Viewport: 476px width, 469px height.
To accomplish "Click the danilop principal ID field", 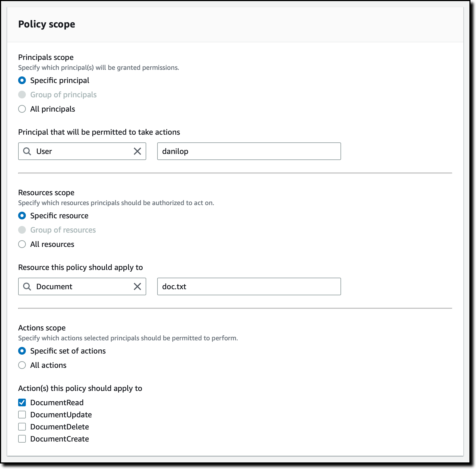I will pyautogui.click(x=249, y=151).
